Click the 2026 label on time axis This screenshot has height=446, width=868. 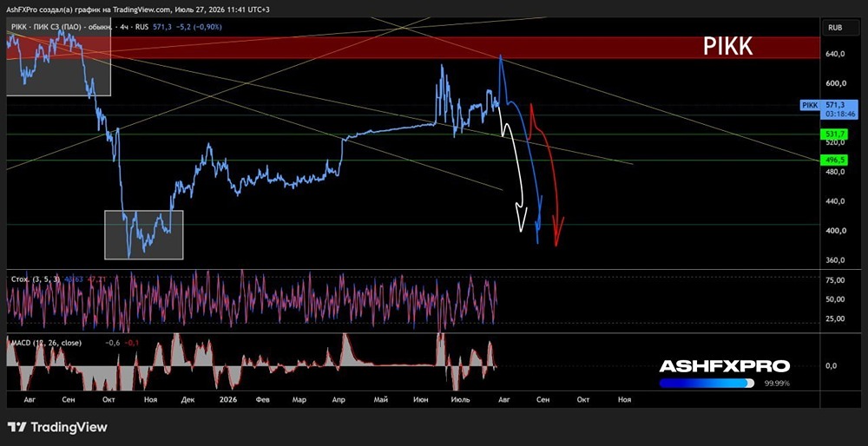pos(227,398)
